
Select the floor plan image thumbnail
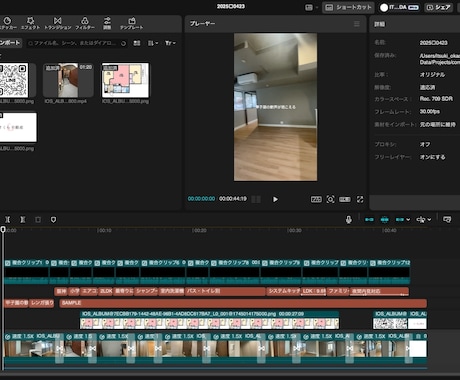pos(125,80)
